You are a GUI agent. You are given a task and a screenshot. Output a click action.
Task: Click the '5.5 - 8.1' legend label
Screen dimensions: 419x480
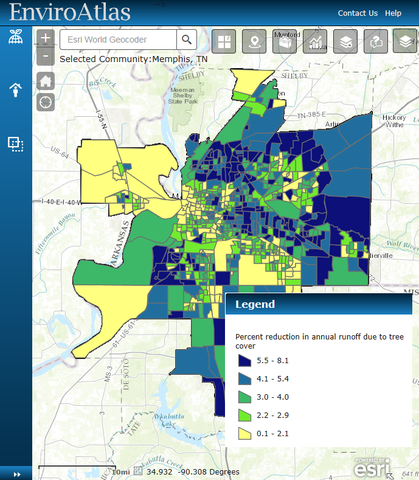[272, 361]
